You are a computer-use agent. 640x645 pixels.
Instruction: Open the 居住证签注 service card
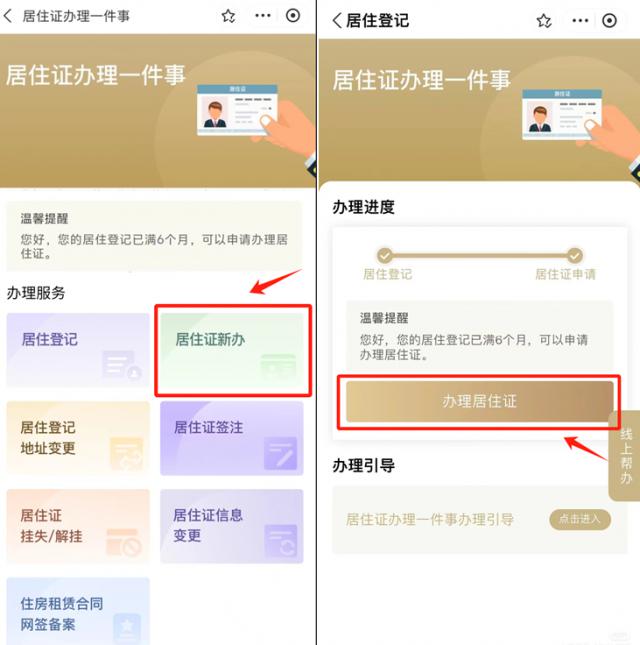[x=232, y=438]
